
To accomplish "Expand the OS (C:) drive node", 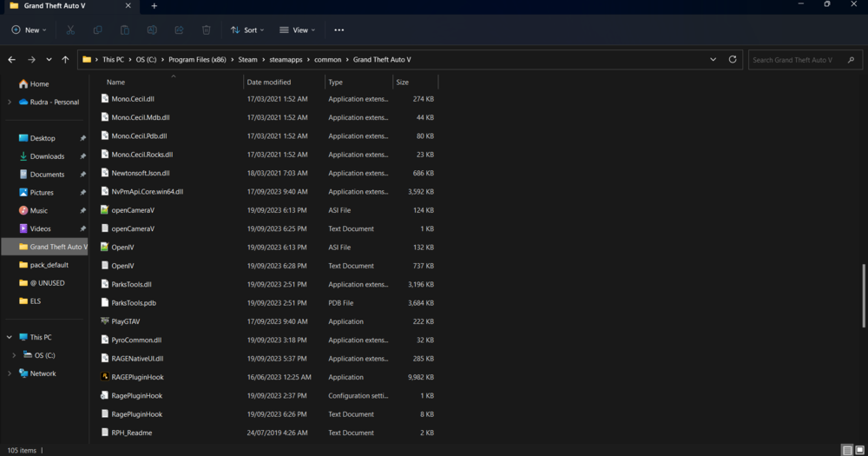I will pos(14,355).
